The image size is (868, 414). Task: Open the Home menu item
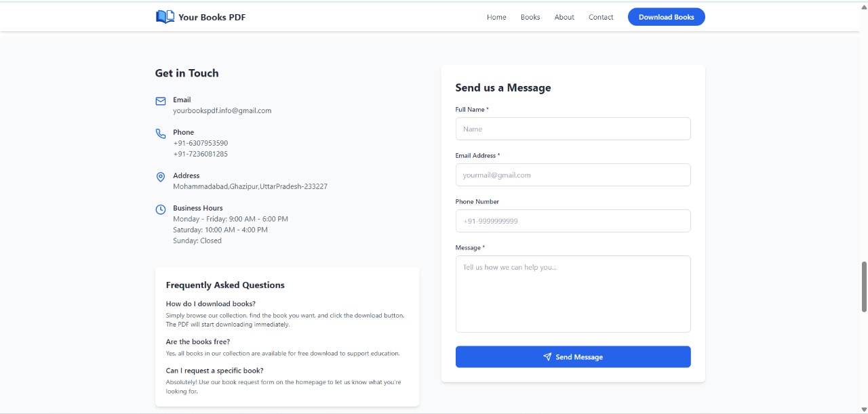click(x=496, y=17)
